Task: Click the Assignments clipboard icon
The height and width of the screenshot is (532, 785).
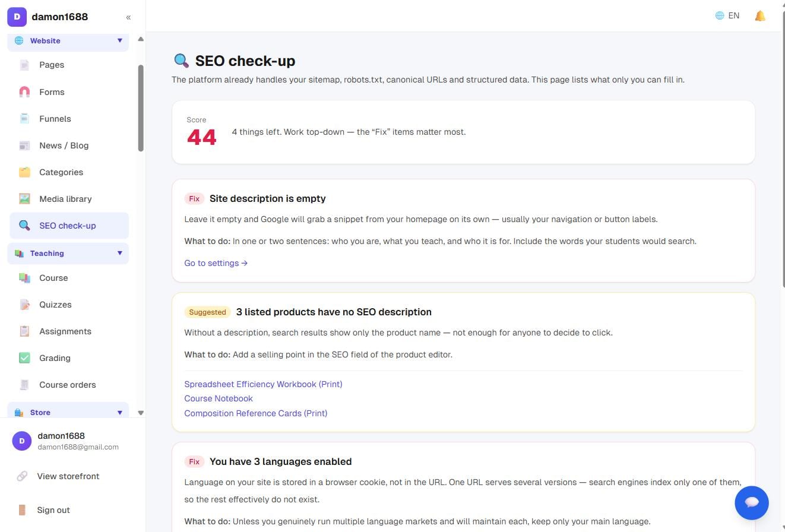Action: pyautogui.click(x=24, y=331)
